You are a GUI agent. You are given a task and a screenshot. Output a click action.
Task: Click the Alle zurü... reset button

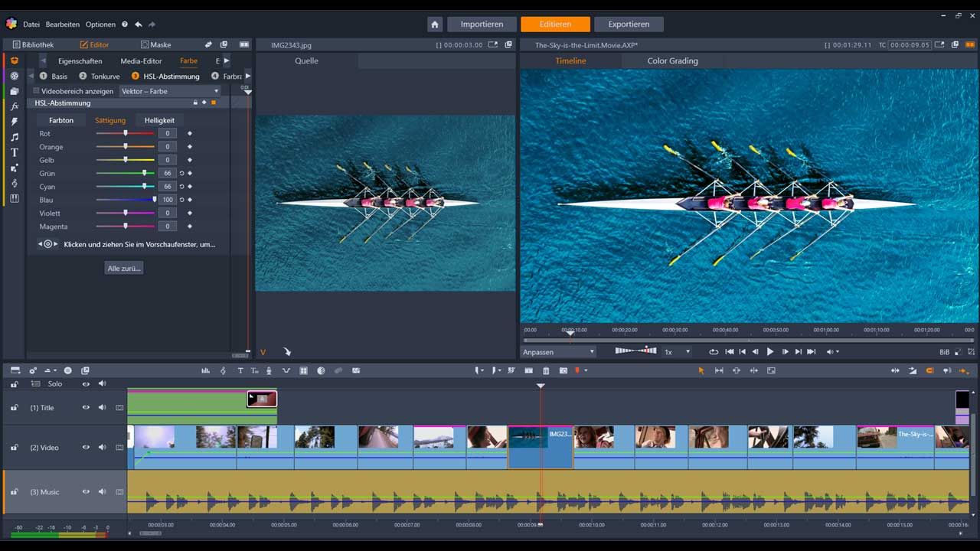coord(124,268)
